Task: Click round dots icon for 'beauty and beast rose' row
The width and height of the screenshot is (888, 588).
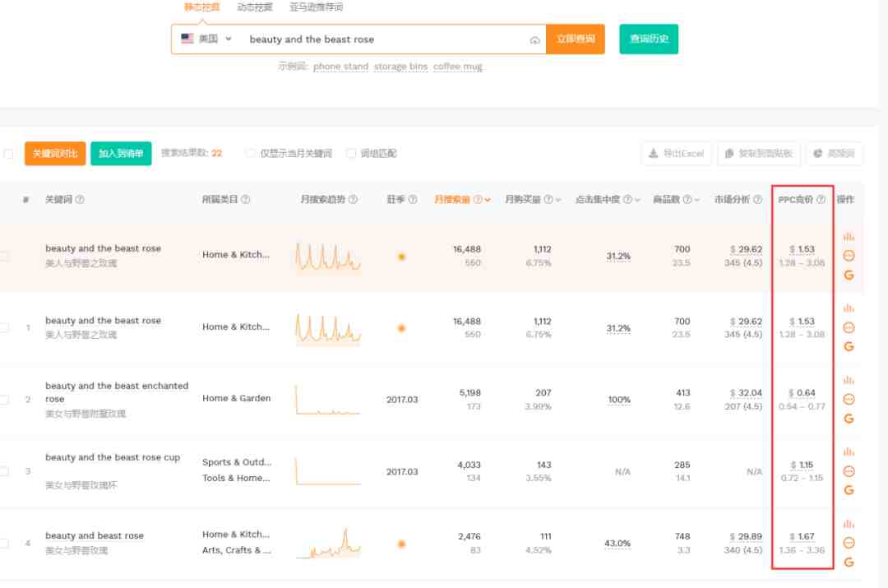Action: pos(849,543)
